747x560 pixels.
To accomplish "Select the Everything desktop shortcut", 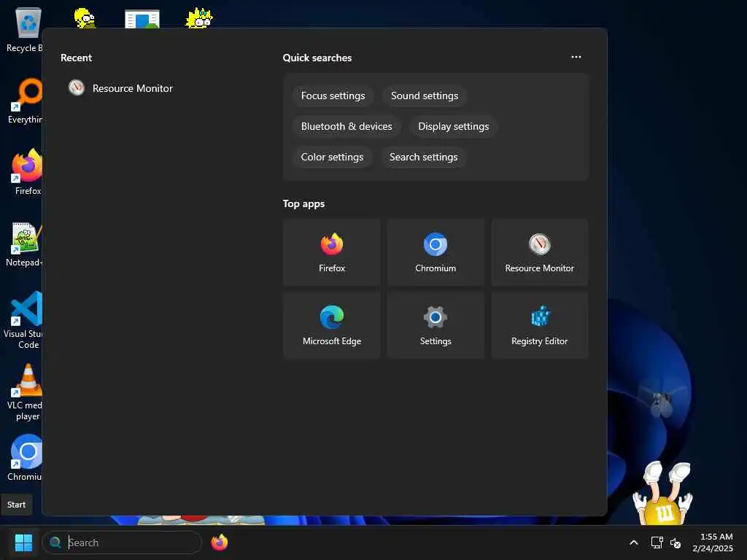I will (x=27, y=101).
